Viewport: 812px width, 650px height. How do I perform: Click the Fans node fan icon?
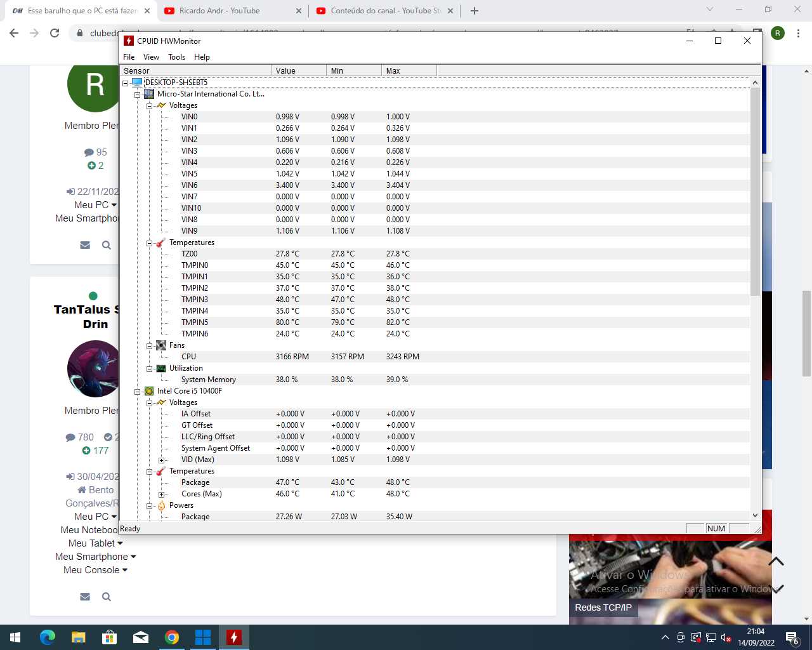pyautogui.click(x=161, y=345)
